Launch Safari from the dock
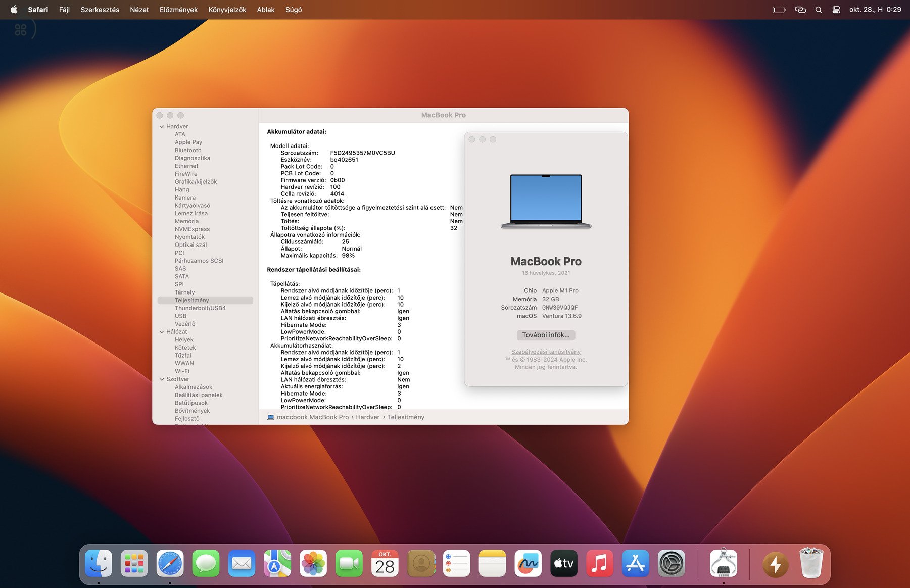Screen dimensions: 910x588 170,563
